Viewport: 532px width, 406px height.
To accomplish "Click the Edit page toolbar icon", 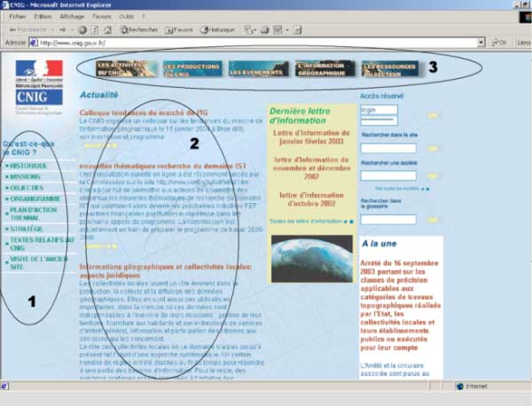I will point(278,30).
